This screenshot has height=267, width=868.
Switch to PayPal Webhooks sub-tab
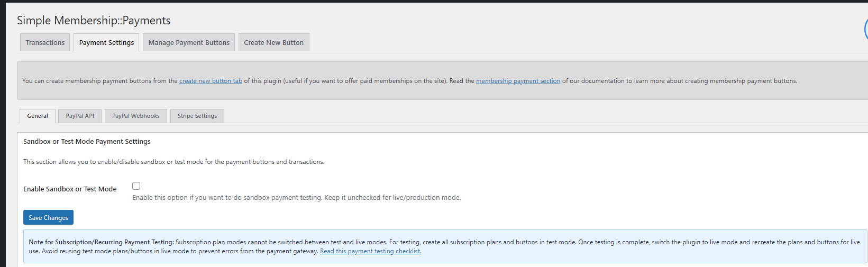[x=136, y=116]
